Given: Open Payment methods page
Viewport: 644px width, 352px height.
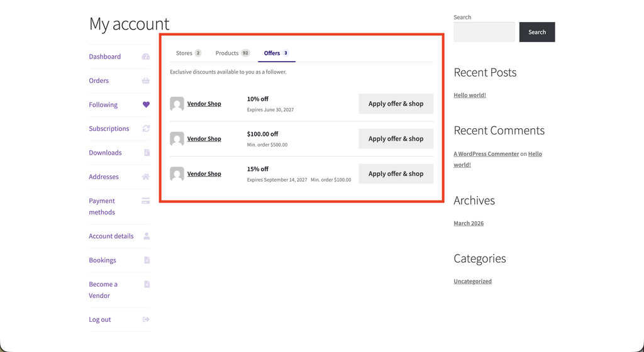Looking at the screenshot, I should (102, 206).
